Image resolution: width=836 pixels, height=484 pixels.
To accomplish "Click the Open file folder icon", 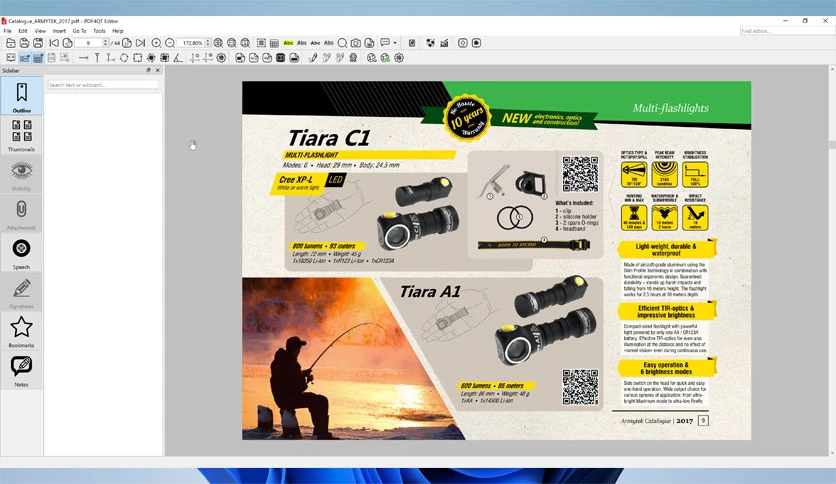I will click(11, 43).
